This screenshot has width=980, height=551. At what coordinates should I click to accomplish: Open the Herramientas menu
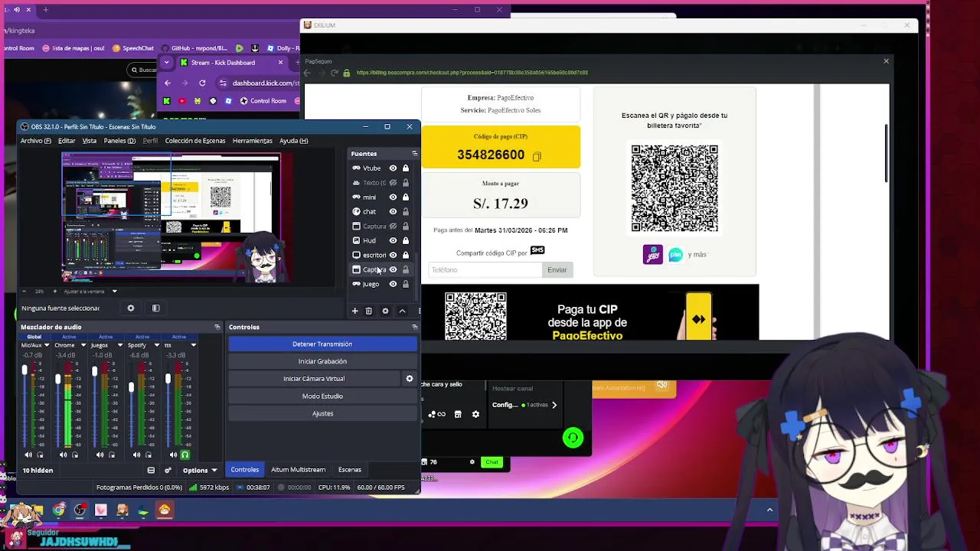[253, 141]
